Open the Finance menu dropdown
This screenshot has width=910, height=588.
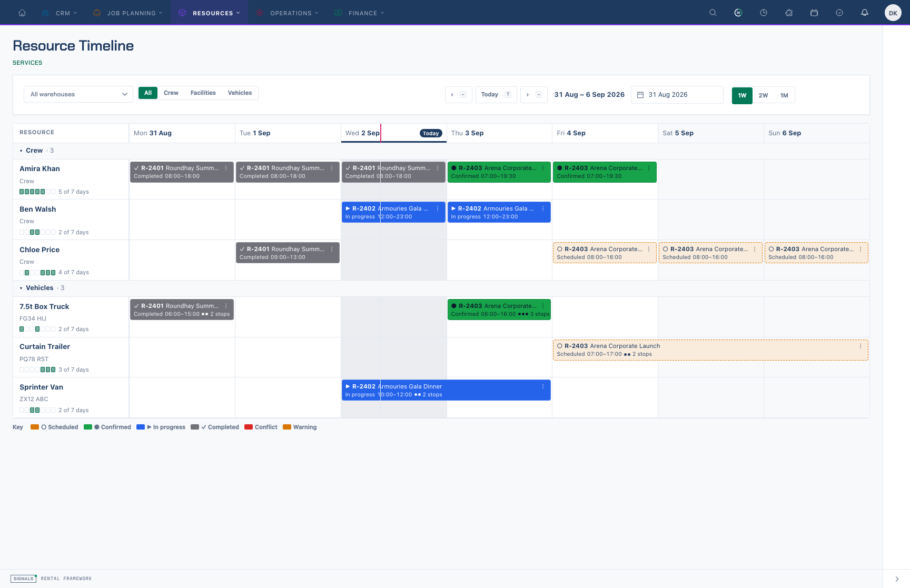[360, 13]
